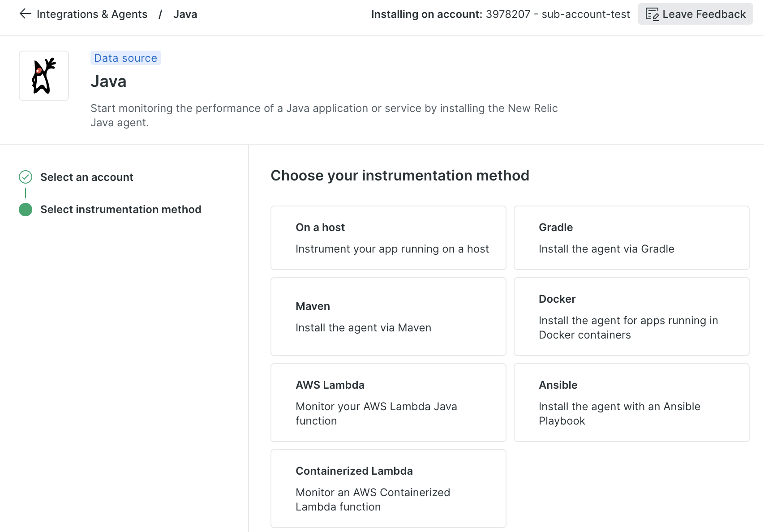The height and width of the screenshot is (532, 764).
Task: Pick the Maven installation card
Action: (388, 317)
